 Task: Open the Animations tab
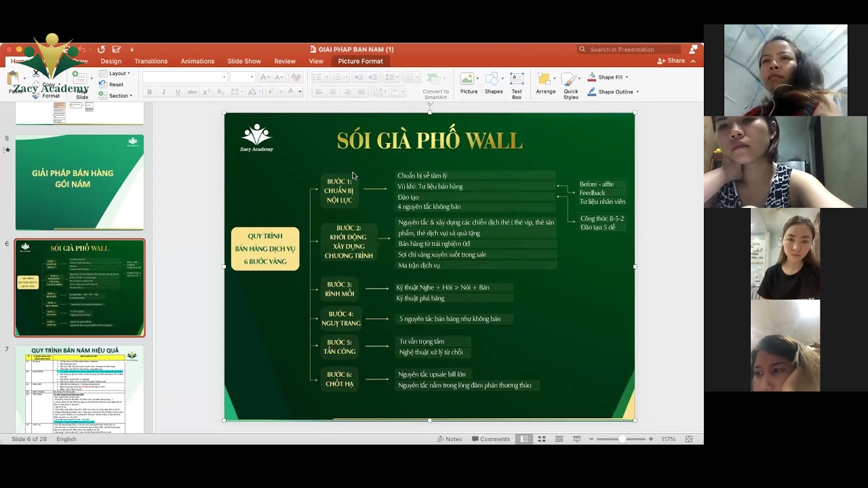tap(197, 61)
